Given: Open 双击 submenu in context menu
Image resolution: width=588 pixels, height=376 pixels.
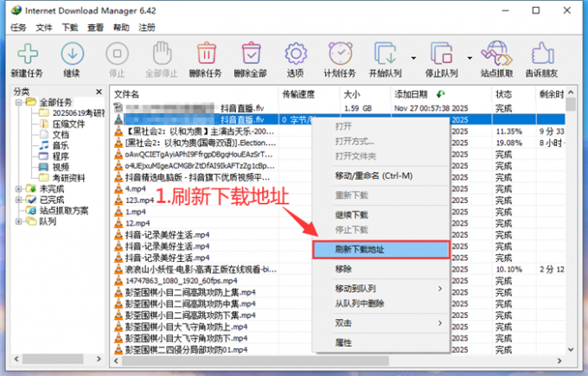Looking at the screenshot, I should [x=381, y=323].
